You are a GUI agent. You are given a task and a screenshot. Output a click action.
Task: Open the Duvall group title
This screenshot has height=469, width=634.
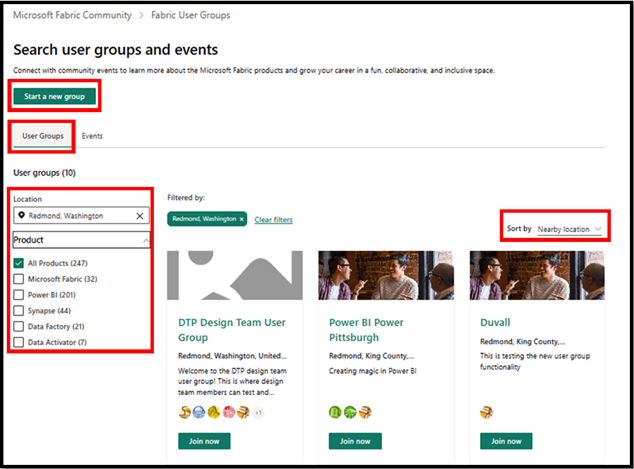495,323
